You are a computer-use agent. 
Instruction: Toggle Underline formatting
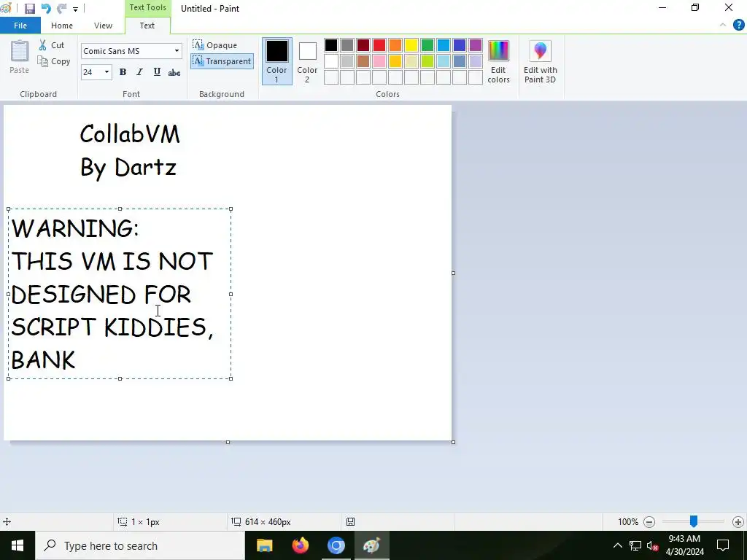pos(157,72)
